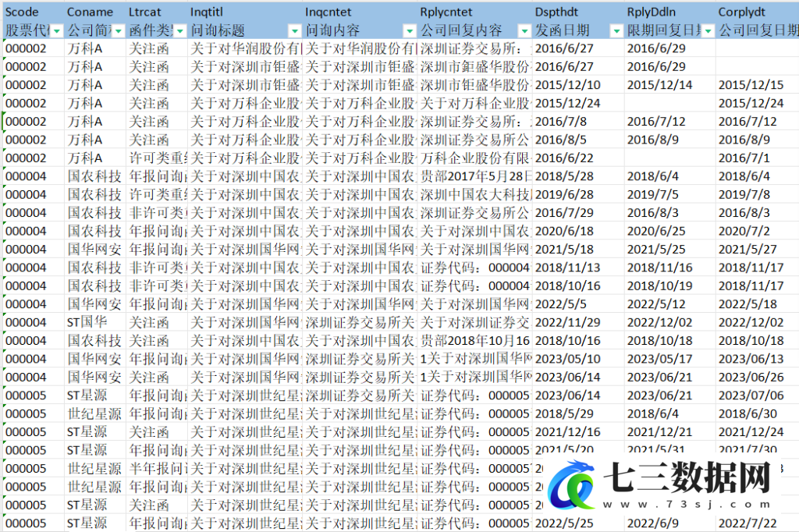Select date cell 2020/7/2
The width and height of the screenshot is (799, 532).
[758, 232]
